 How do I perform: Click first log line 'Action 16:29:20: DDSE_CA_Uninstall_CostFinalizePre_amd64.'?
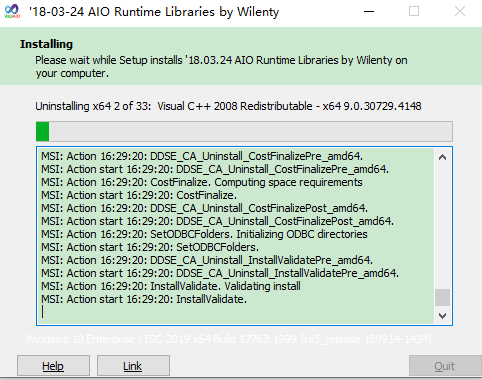pos(202,156)
